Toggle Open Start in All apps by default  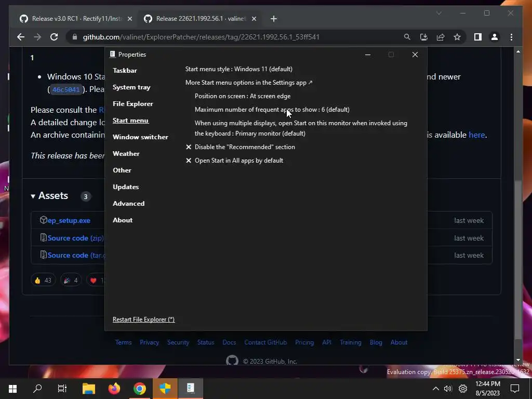coord(234,161)
